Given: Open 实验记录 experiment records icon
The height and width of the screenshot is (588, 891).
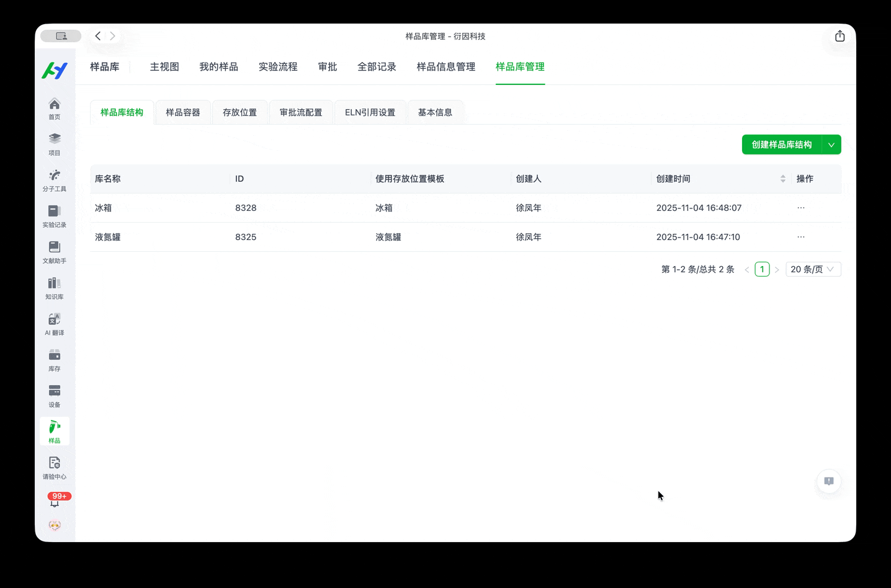Looking at the screenshot, I should [55, 215].
